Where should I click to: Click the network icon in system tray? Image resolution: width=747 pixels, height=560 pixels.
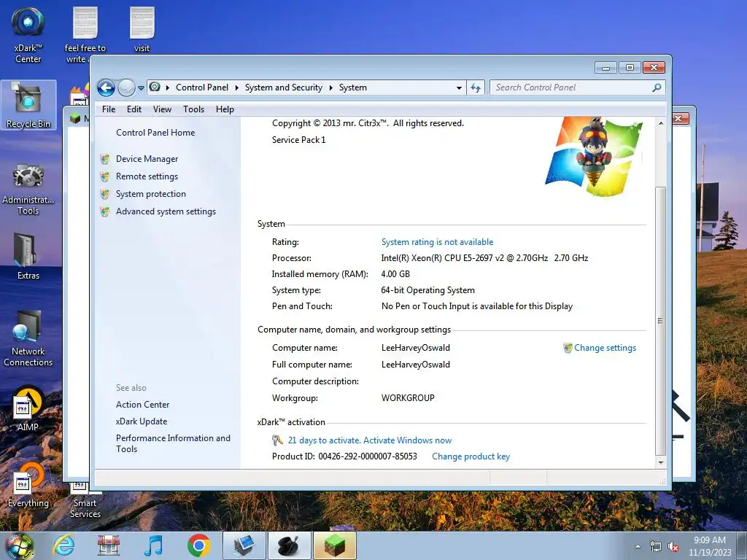click(656, 547)
